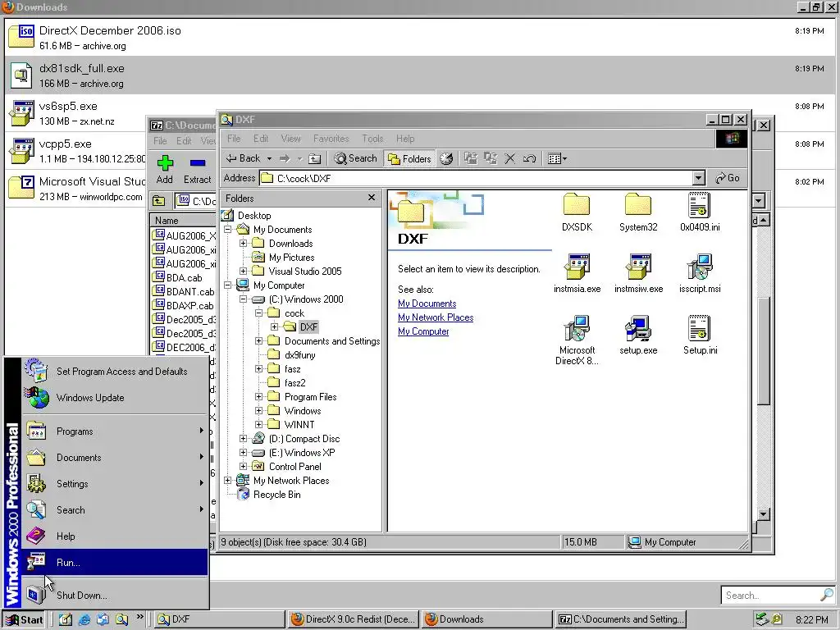Click Run... in the Start menu
The image size is (840, 630).
(115, 562)
